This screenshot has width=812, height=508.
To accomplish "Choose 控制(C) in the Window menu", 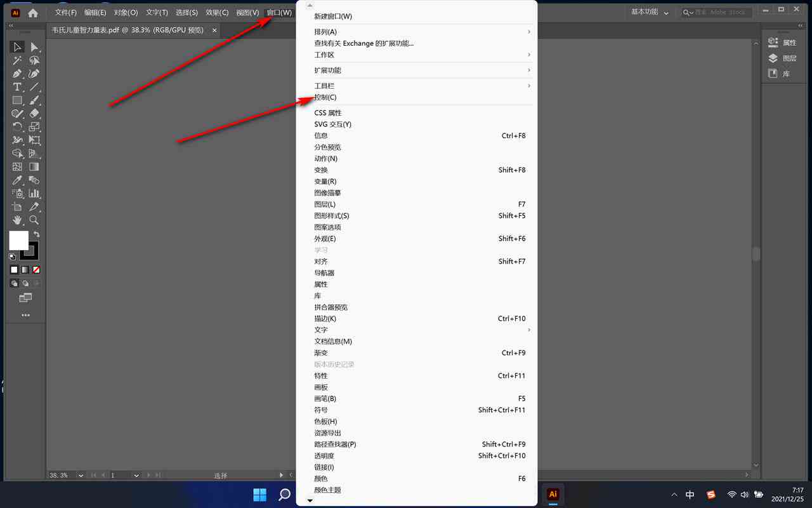I will click(x=417, y=97).
